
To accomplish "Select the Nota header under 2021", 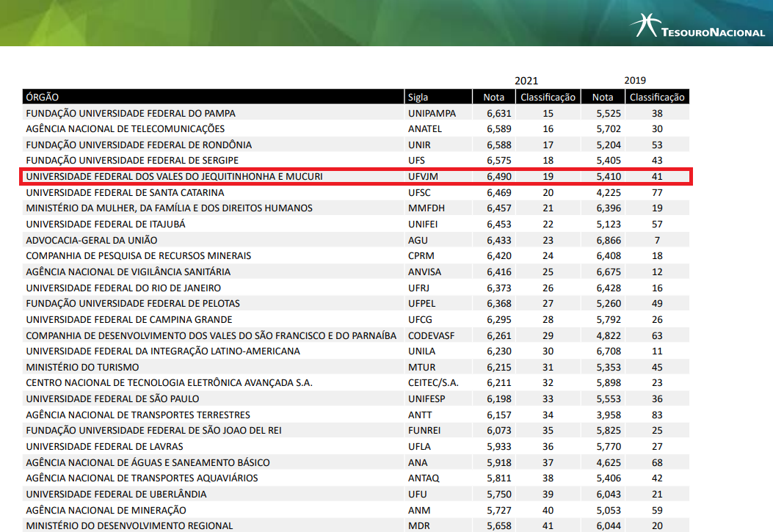I will 493,97.
